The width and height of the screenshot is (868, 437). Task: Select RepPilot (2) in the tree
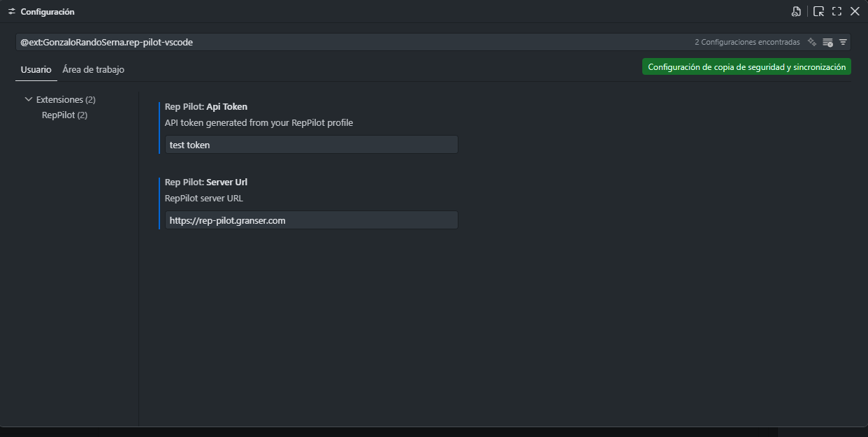point(64,115)
